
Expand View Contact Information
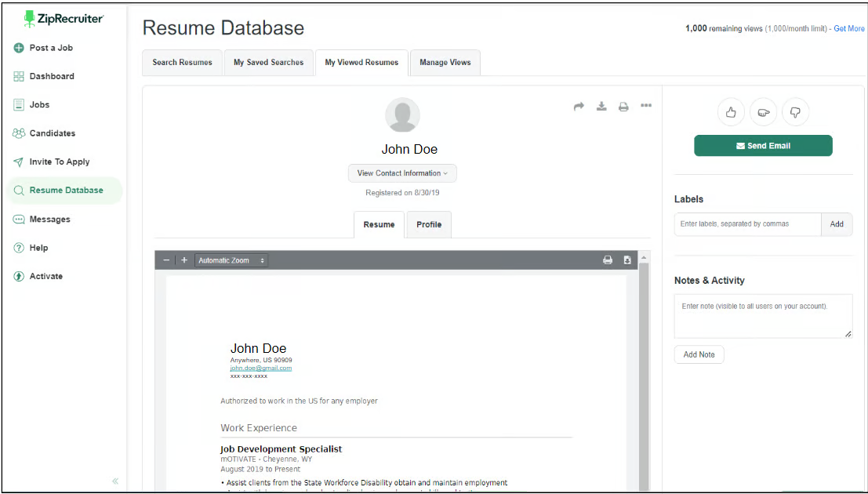tap(402, 173)
